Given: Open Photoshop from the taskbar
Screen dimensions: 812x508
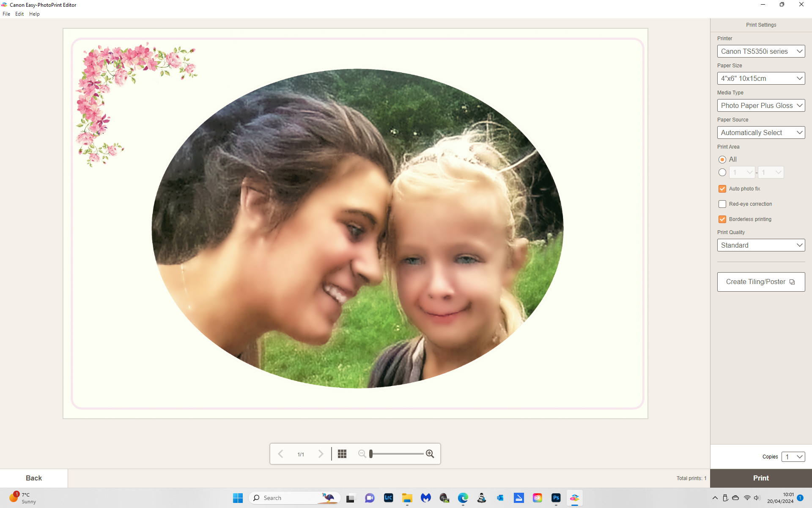Looking at the screenshot, I should pos(556,498).
